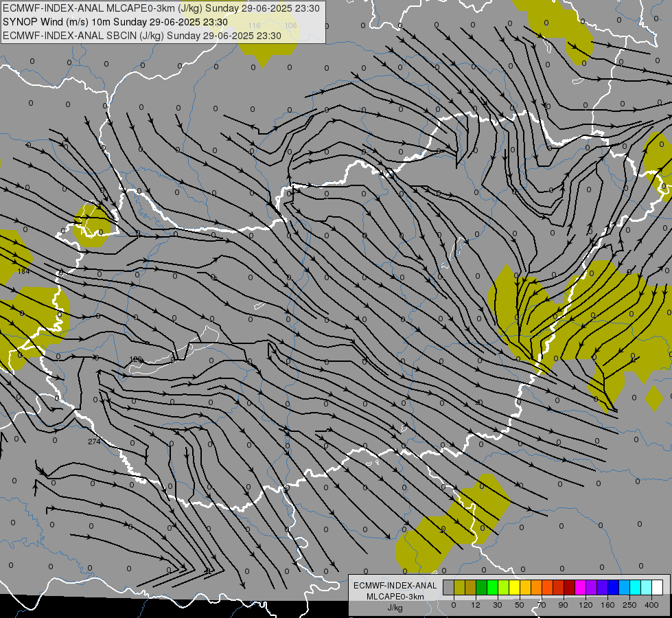Click the J/kg unit label in legend
This screenshot has height=618, width=672.
(x=395, y=608)
